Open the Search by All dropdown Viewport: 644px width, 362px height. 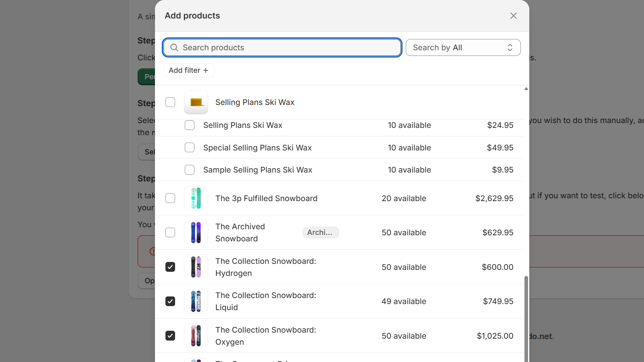coord(463,47)
